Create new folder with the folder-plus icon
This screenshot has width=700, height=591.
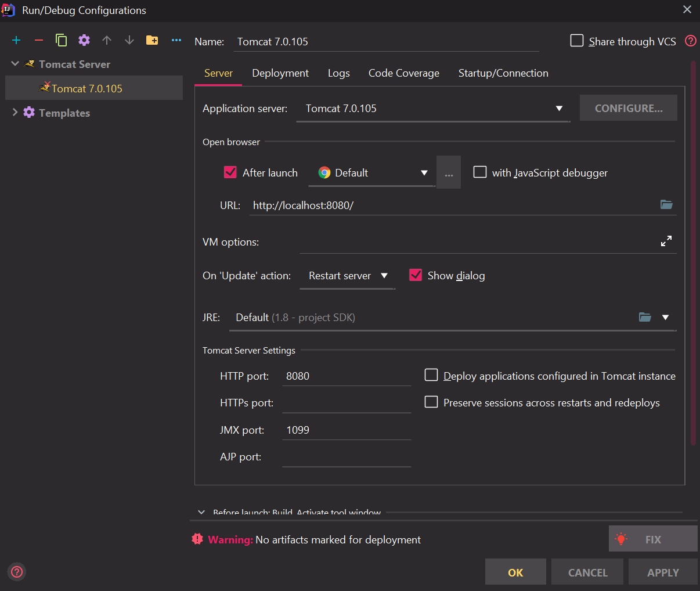(152, 40)
